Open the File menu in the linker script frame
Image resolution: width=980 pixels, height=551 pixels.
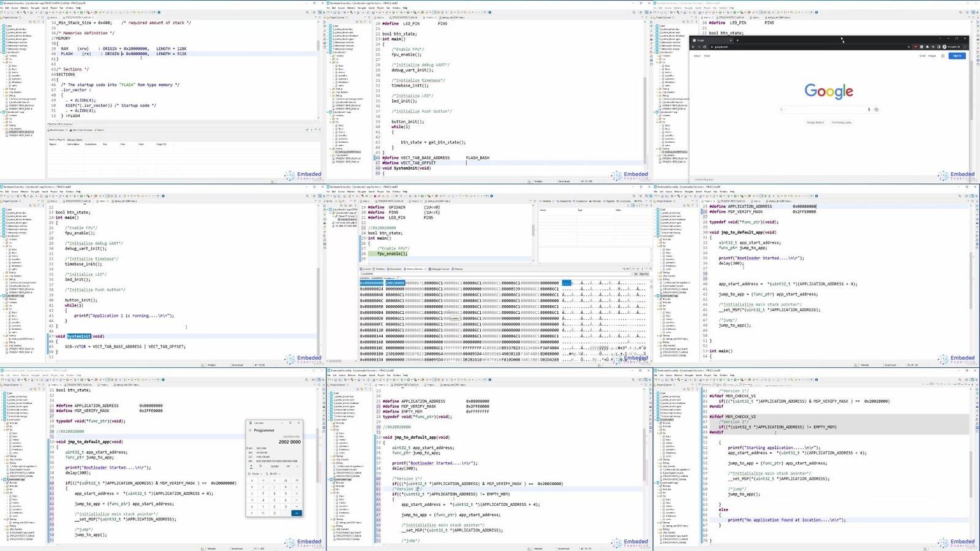click(x=2, y=8)
